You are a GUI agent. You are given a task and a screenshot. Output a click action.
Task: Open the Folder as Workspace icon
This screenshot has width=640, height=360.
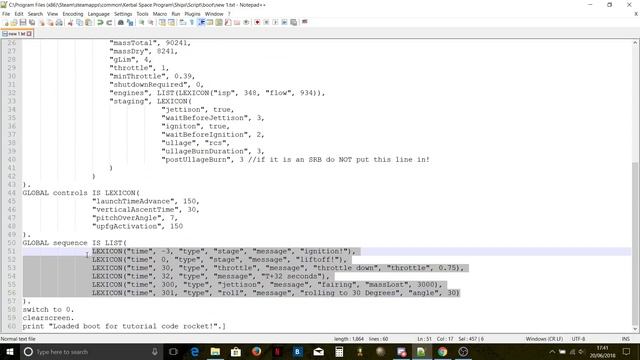[x=237, y=22]
